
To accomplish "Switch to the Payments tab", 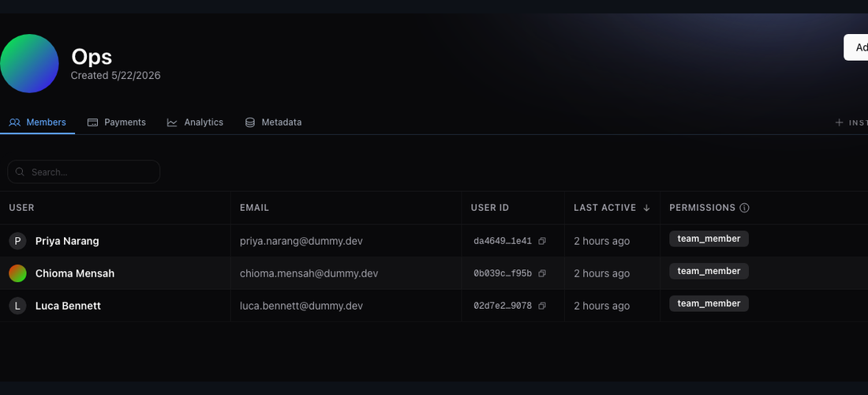I will [x=117, y=122].
